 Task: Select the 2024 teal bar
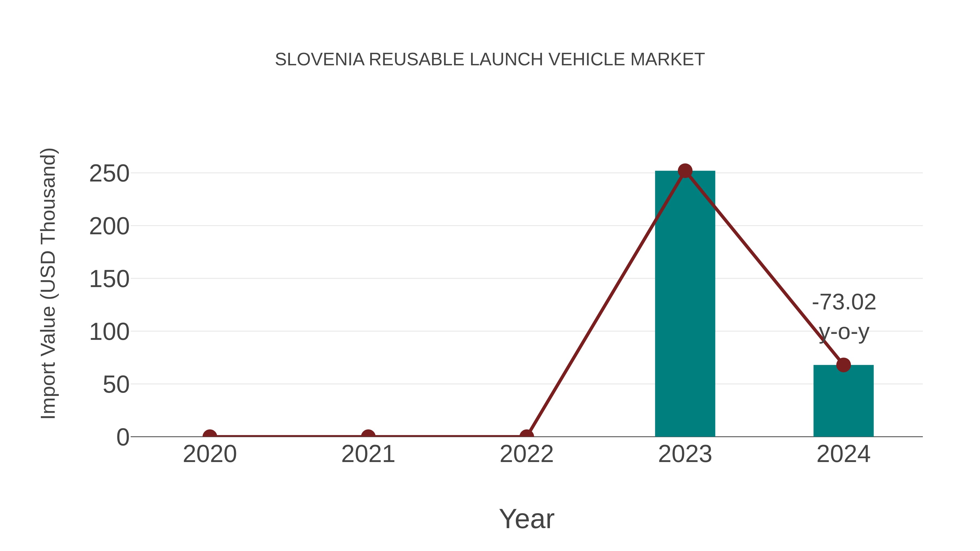[x=843, y=401]
